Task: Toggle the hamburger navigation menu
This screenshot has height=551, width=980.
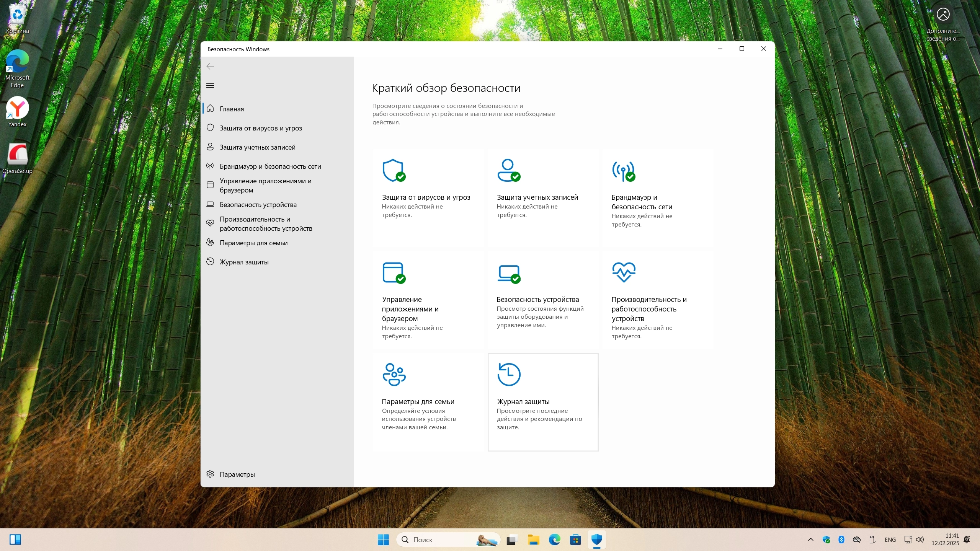Action: (x=210, y=85)
